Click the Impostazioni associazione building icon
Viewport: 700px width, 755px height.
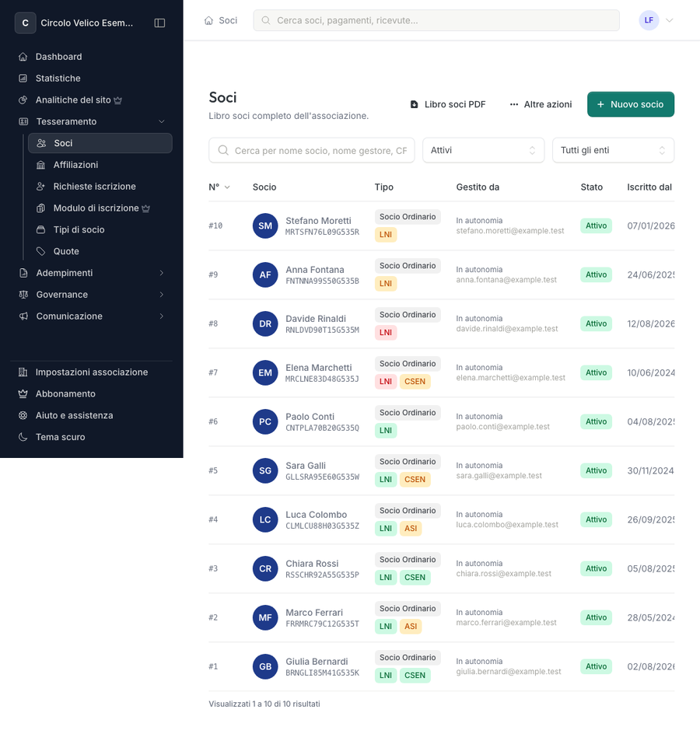pos(23,372)
